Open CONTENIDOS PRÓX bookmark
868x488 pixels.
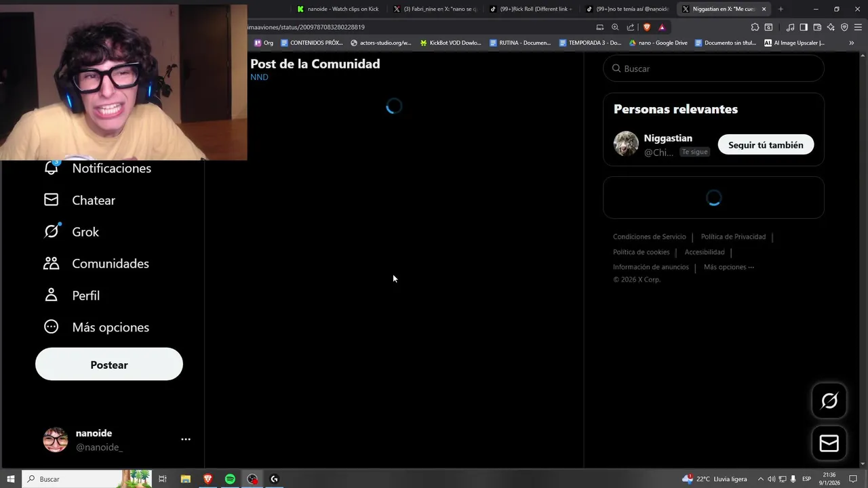[312, 43]
